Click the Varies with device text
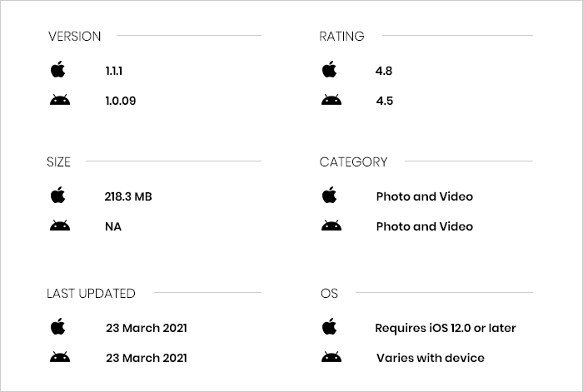 tap(431, 358)
